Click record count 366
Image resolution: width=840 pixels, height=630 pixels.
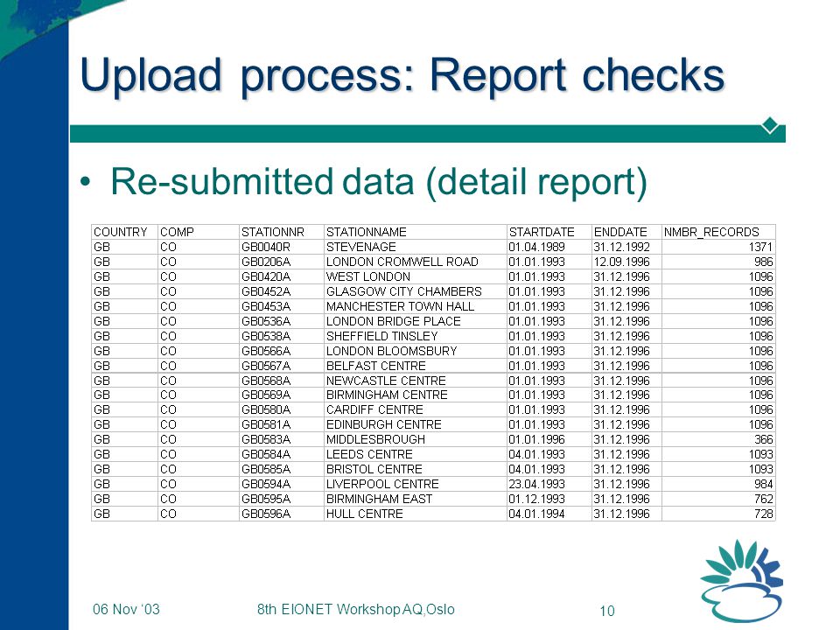pyautogui.click(x=763, y=440)
